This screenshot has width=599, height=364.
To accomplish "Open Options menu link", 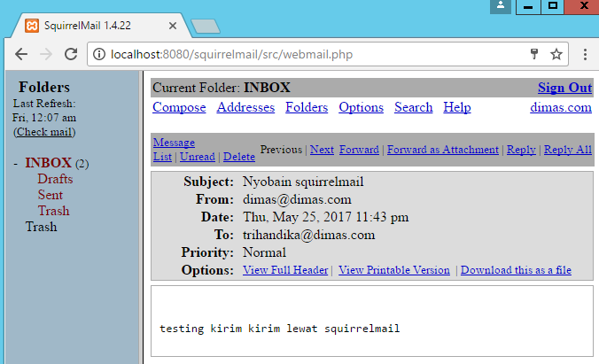I will coord(361,107).
